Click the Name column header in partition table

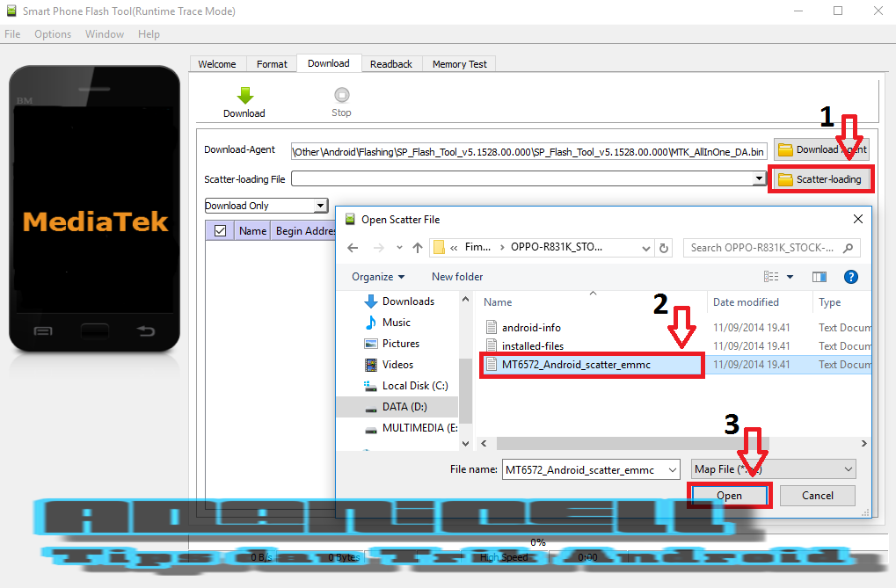click(252, 231)
